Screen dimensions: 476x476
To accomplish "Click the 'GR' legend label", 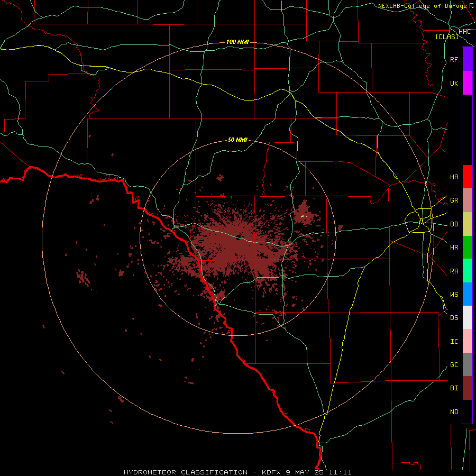I will (x=454, y=200).
